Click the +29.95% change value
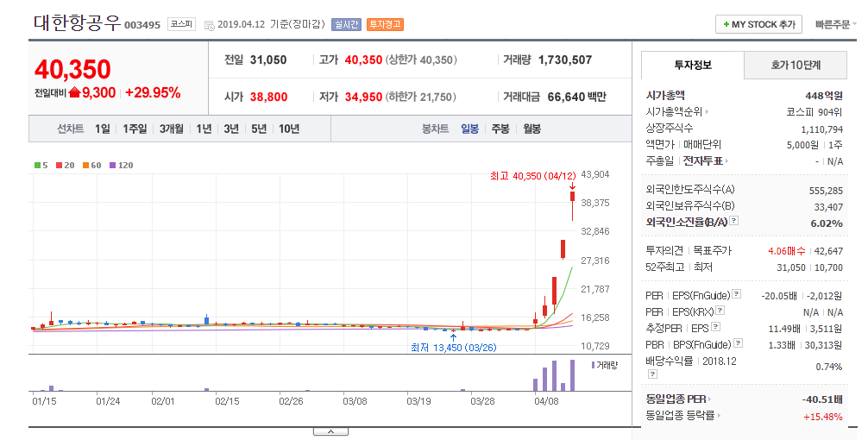 [x=153, y=92]
